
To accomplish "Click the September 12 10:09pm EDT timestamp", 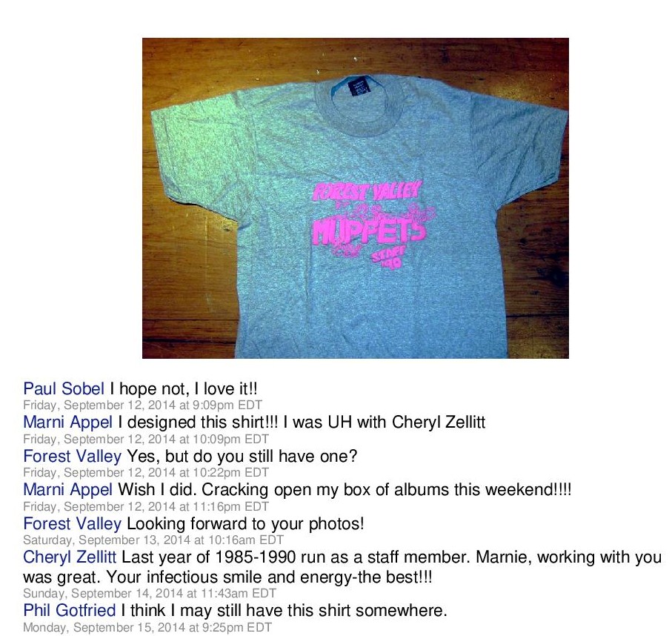I will [x=146, y=439].
